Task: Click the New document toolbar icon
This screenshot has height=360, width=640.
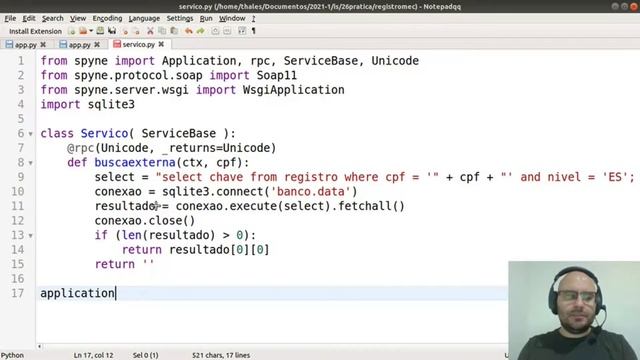Action: coord(72,31)
